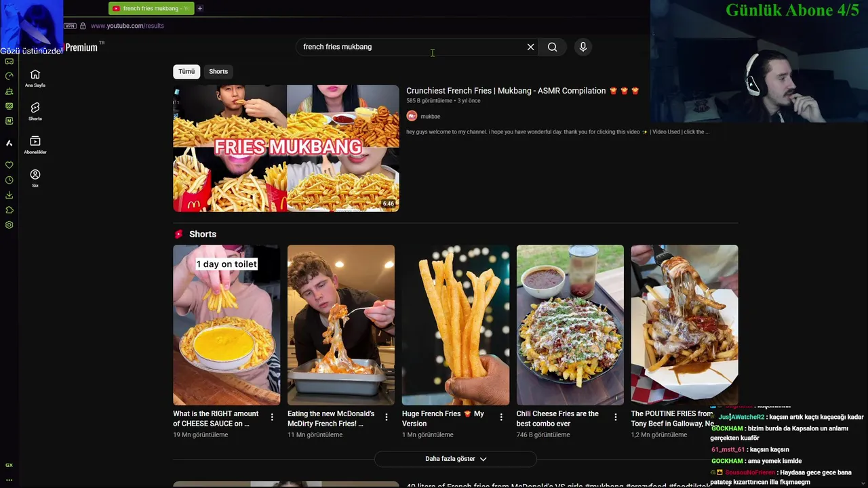Screen dimensions: 868x488
Task: Open Aria AI icon in browser sidebar
Action: (x=9, y=143)
